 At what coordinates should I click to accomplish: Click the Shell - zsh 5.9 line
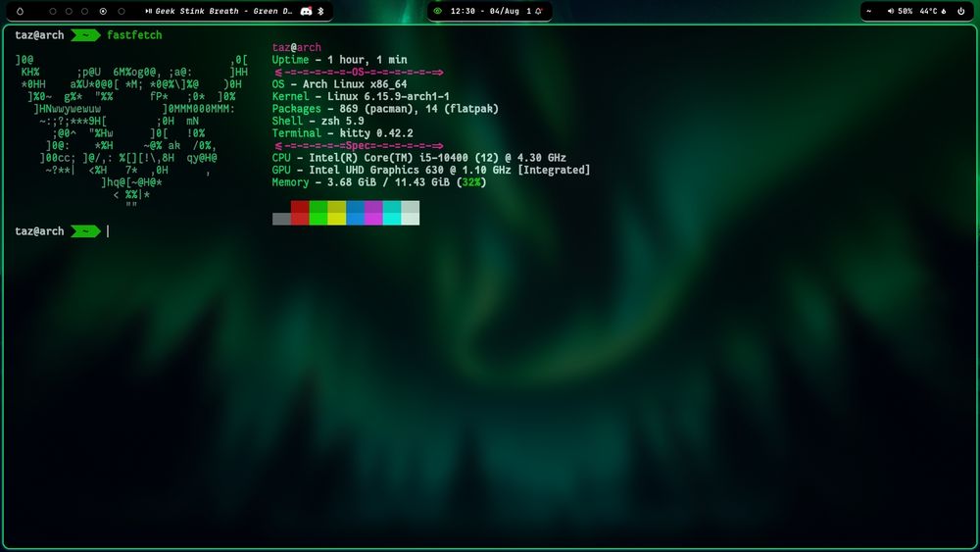tap(318, 121)
